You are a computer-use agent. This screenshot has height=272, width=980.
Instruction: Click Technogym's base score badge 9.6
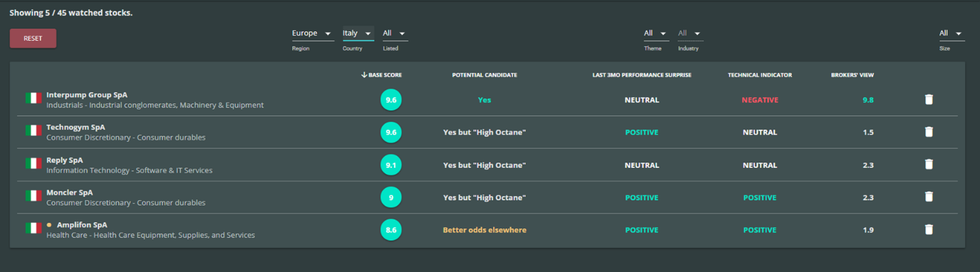click(391, 132)
